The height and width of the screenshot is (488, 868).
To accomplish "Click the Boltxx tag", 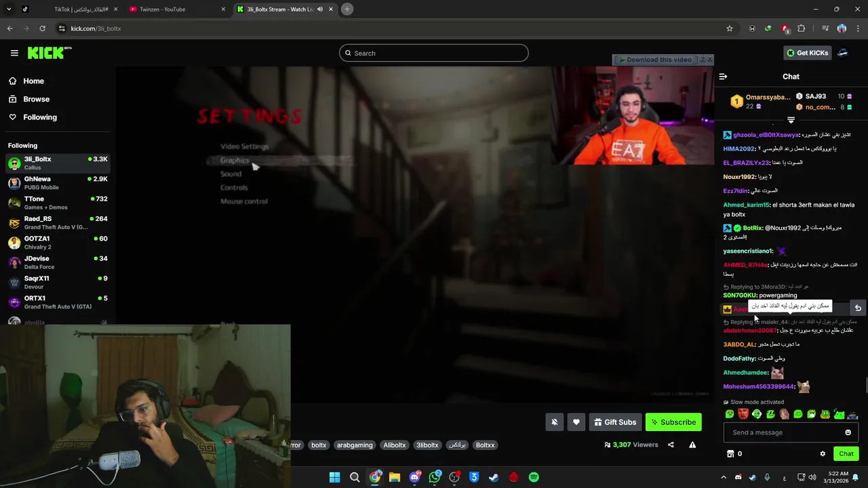I will pyautogui.click(x=485, y=445).
